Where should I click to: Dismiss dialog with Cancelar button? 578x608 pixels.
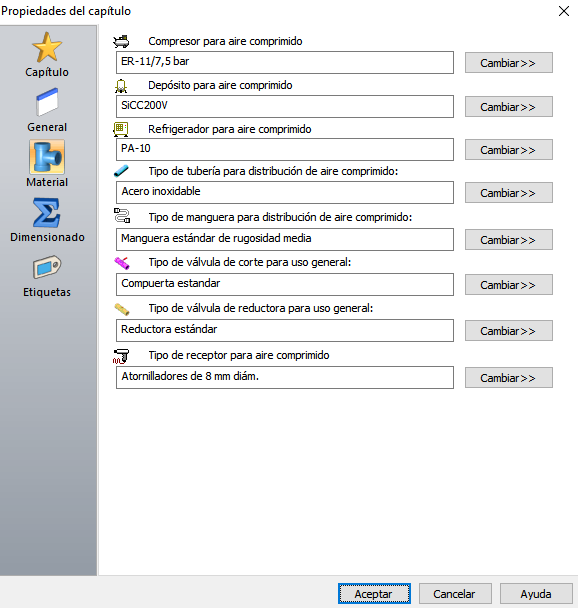point(455,594)
